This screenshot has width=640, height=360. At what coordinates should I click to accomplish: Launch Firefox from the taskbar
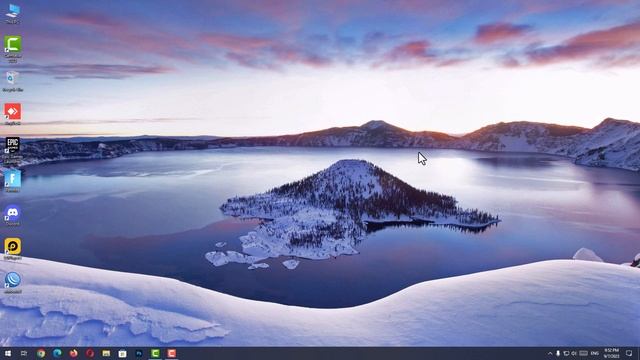click(73, 353)
